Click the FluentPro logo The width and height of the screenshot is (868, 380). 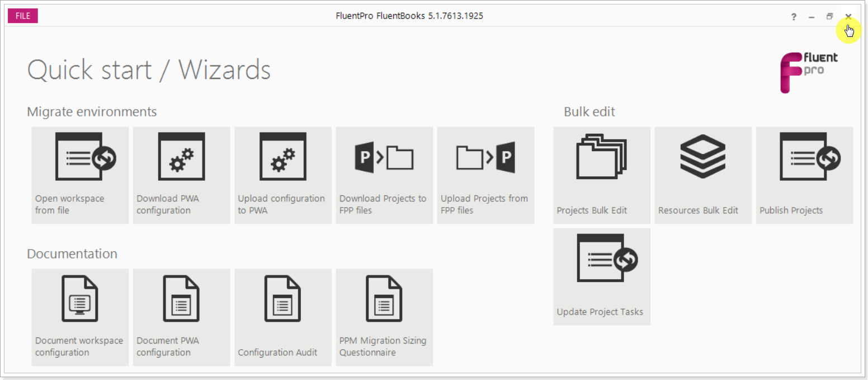pos(809,72)
